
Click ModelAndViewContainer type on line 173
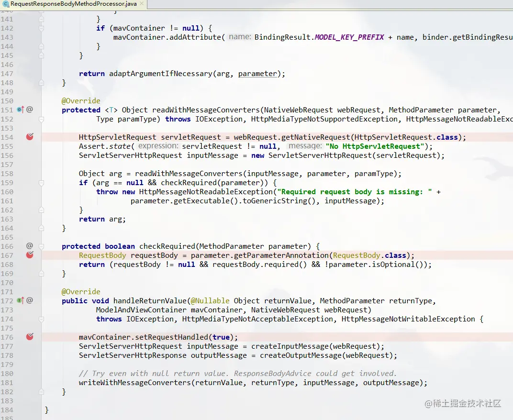141,310
